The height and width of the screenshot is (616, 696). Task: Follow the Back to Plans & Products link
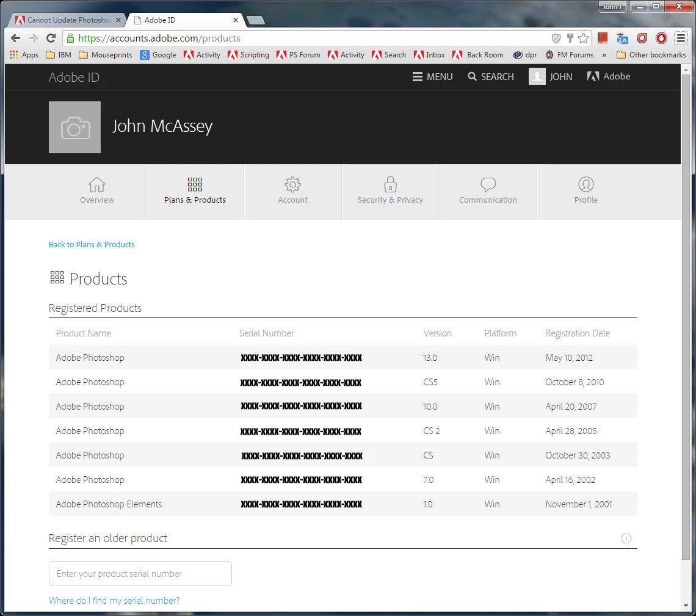click(92, 245)
